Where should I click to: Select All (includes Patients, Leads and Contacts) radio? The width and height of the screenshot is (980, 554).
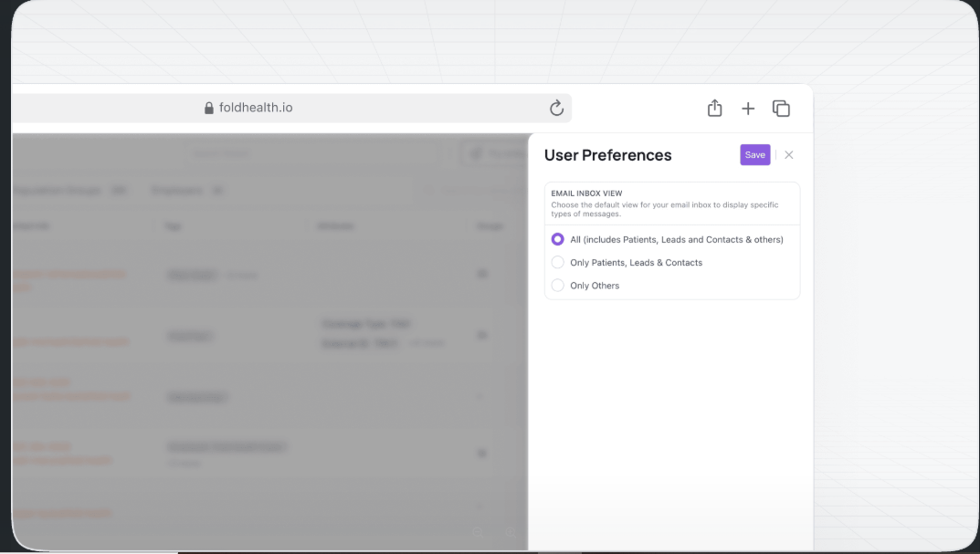[557, 239]
